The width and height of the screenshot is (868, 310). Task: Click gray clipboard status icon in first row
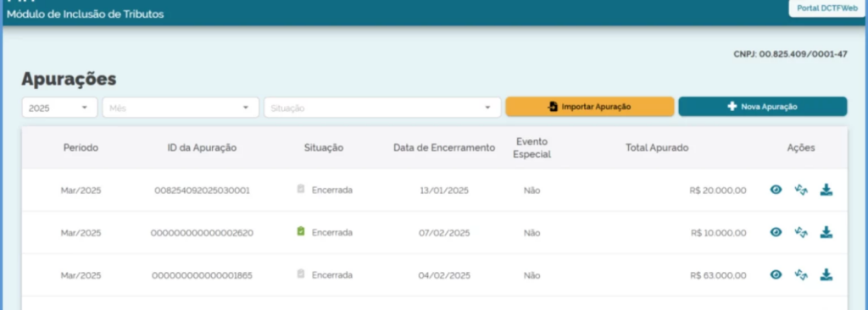(301, 189)
